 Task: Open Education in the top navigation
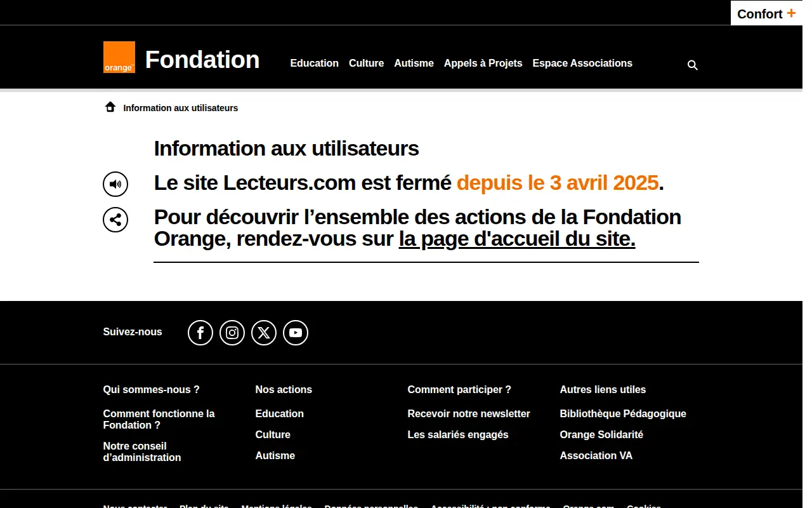315,63
